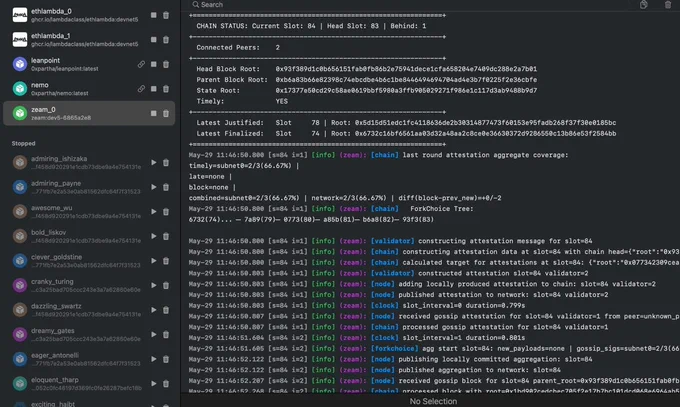Delete the eloquent_tharp container
Viewport: 680px width, 407px height.
[166, 384]
